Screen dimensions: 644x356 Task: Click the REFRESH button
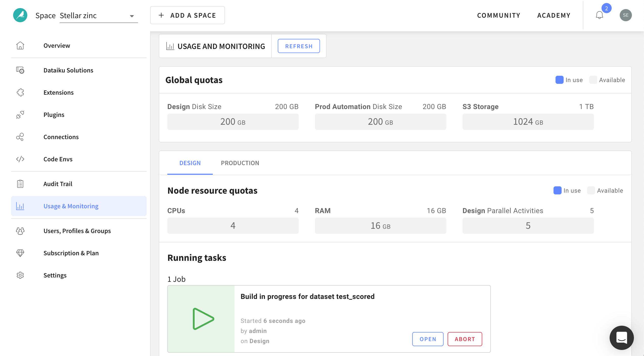[299, 46]
